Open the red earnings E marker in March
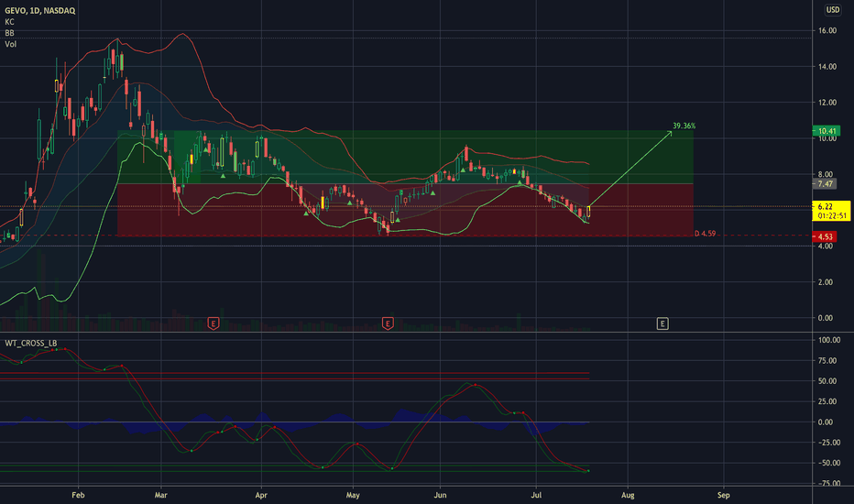This screenshot has height=504, width=854. [x=213, y=323]
